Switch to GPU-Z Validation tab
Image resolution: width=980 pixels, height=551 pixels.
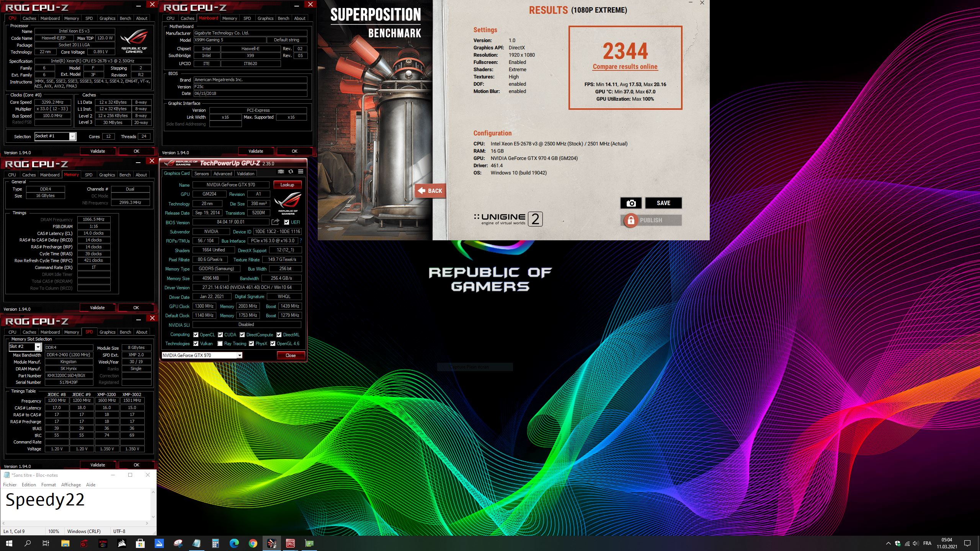[x=245, y=173]
